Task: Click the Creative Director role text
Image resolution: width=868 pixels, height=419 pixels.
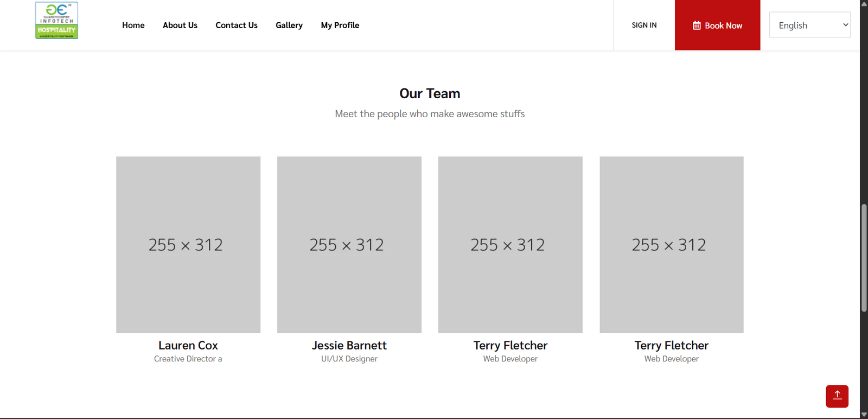Action: (188, 359)
